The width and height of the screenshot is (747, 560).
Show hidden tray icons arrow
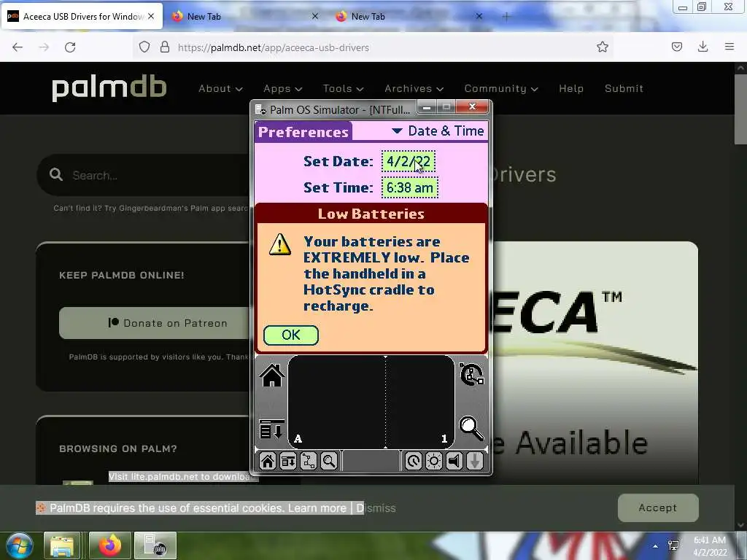(656, 546)
